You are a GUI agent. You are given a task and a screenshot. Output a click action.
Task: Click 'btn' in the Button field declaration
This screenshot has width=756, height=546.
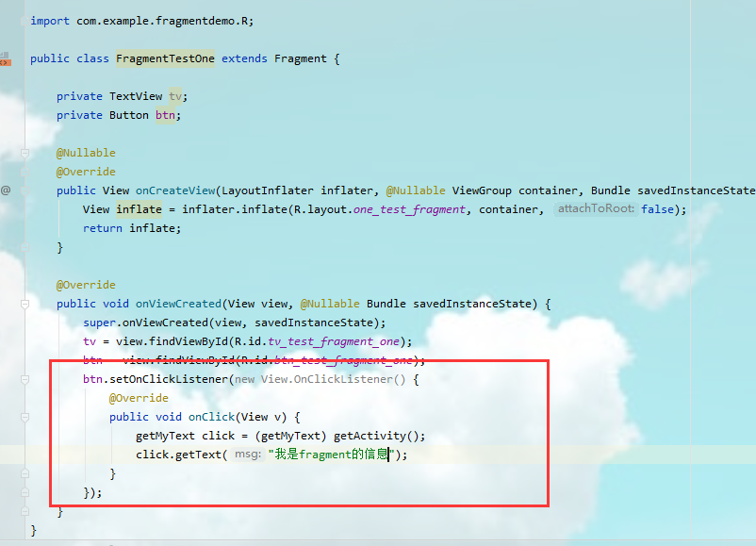coord(165,115)
